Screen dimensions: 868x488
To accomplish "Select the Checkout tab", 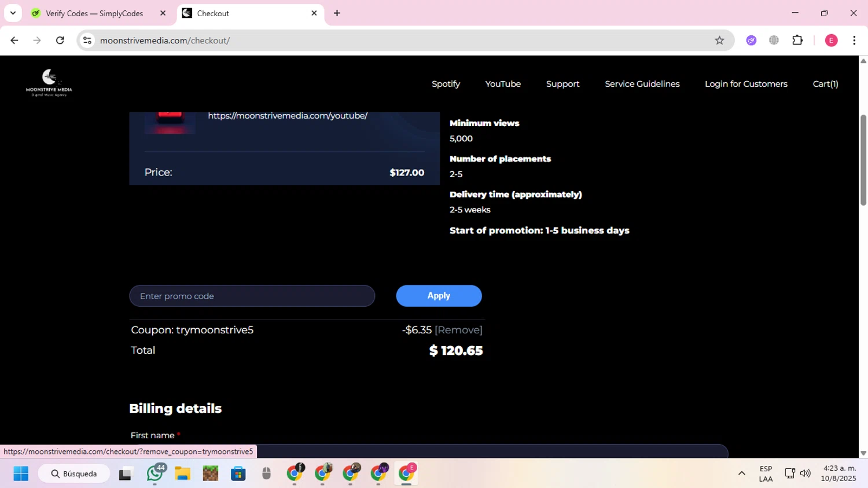I will click(250, 13).
